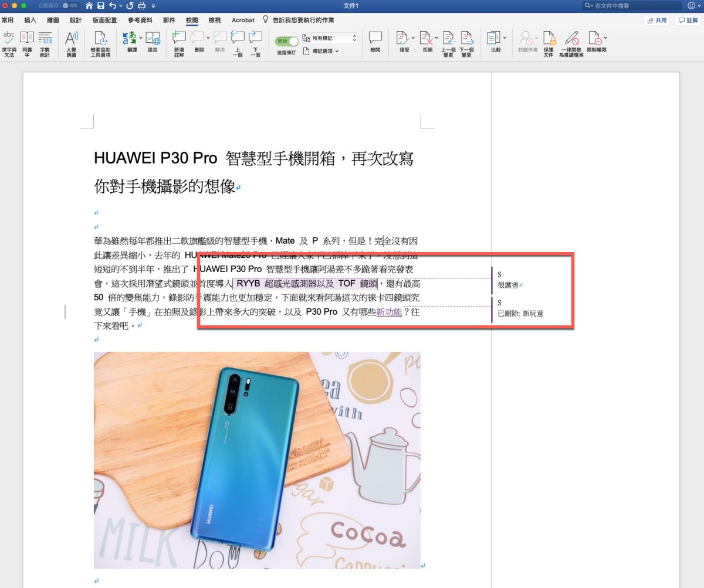Expand the 拒絕 dropdown arrow

[x=436, y=39]
